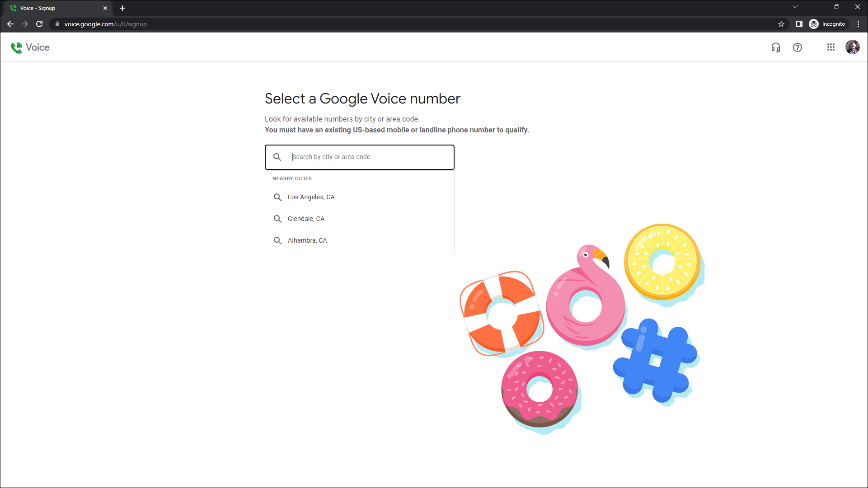Select Glendale, CA suggestion

[x=306, y=219]
